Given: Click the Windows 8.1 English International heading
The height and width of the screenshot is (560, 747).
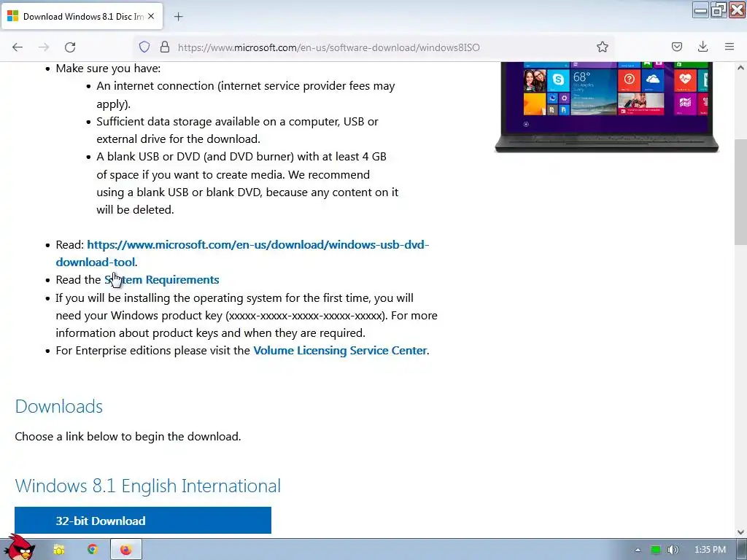Looking at the screenshot, I should click(147, 486).
